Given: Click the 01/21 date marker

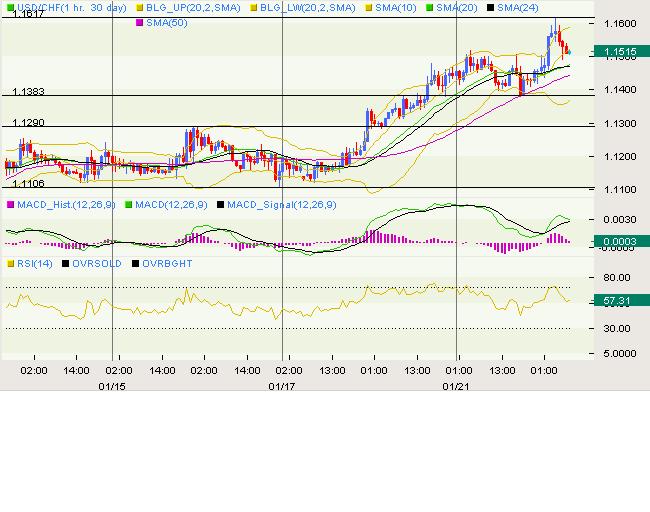Looking at the screenshot, I should coord(456,386).
